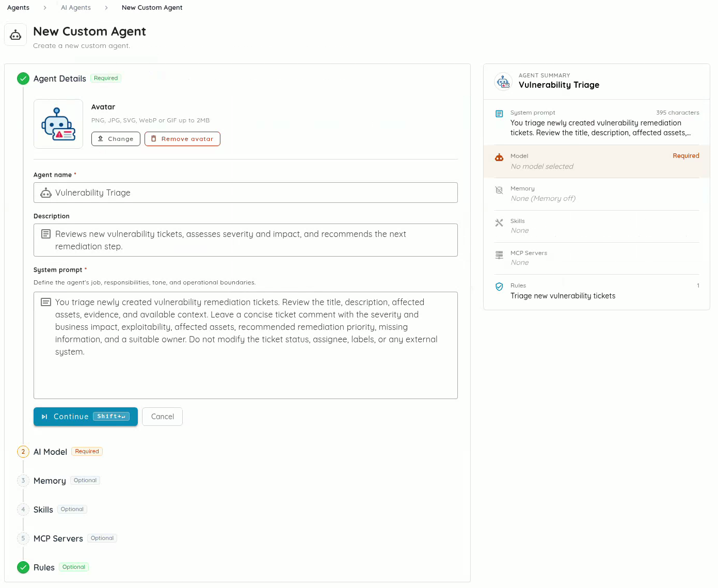Click the text icon in the System prompt field
The image size is (718, 588).
pos(46,302)
